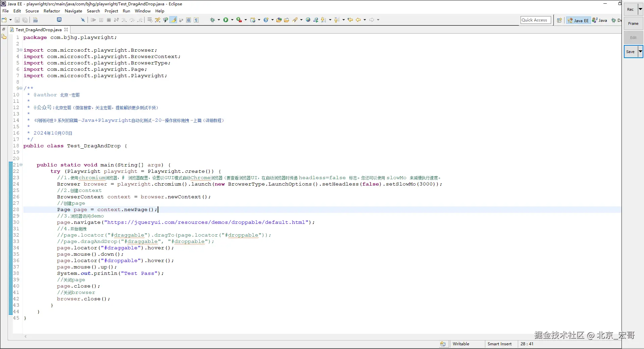Open the Help menu
644x349 pixels.
[160, 11]
